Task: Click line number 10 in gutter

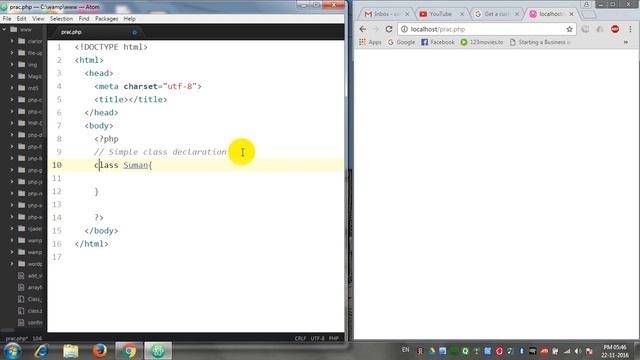Action: pos(57,165)
